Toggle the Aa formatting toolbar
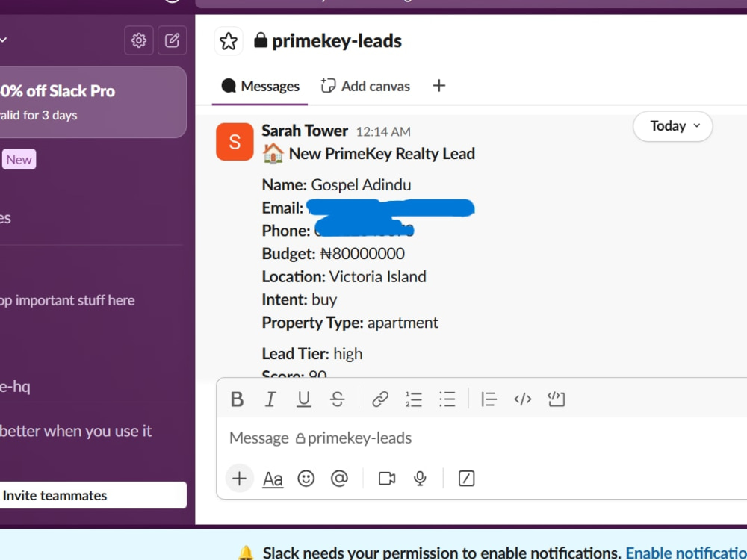This screenshot has width=747, height=560. click(273, 479)
